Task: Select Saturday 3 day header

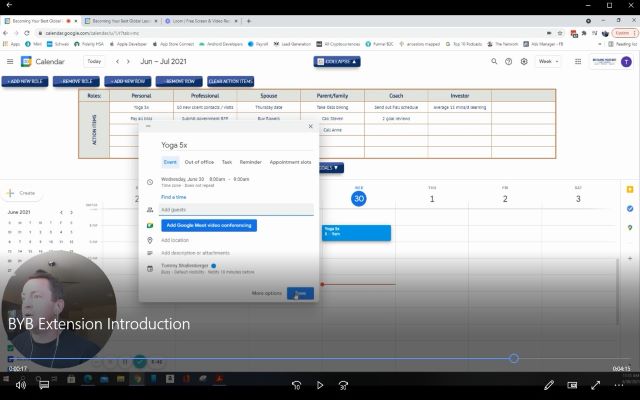Action: [578, 198]
